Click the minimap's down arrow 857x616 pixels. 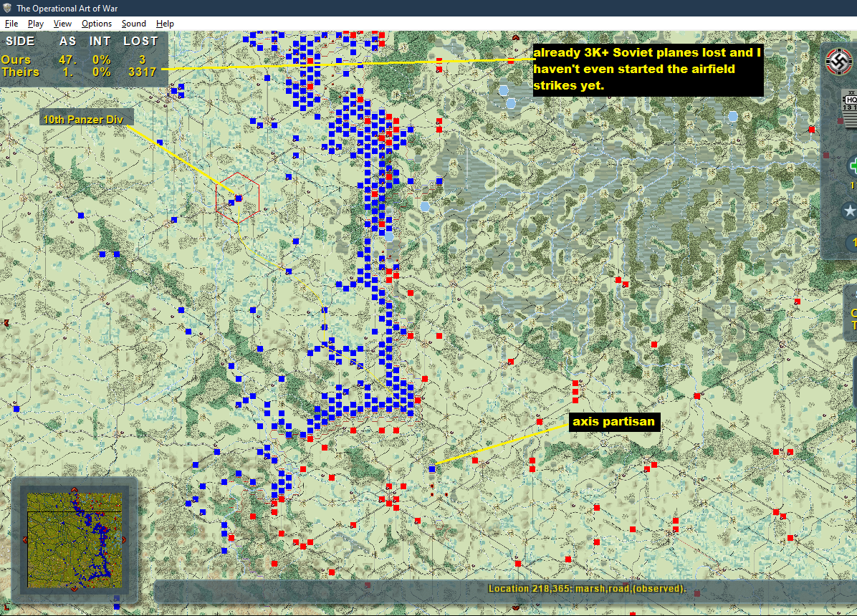tap(75, 589)
